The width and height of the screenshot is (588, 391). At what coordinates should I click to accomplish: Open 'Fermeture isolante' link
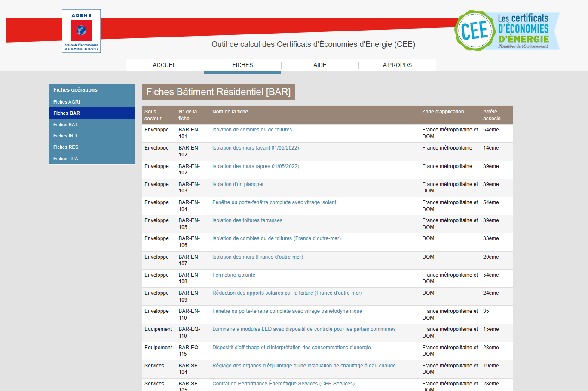pos(234,275)
